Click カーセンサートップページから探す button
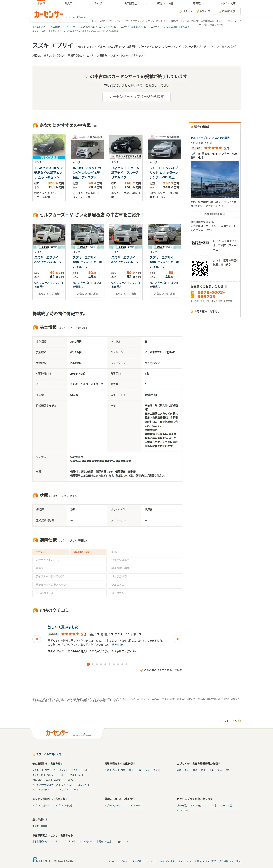This screenshot has height=868, width=273. point(136,97)
